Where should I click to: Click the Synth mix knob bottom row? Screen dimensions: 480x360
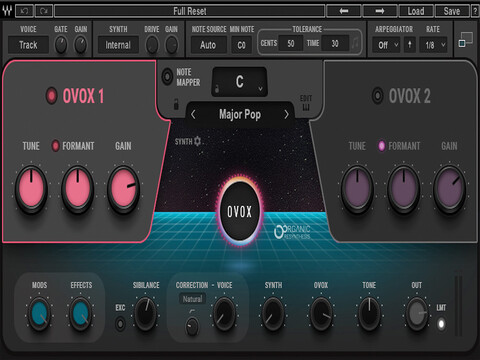coord(273,313)
